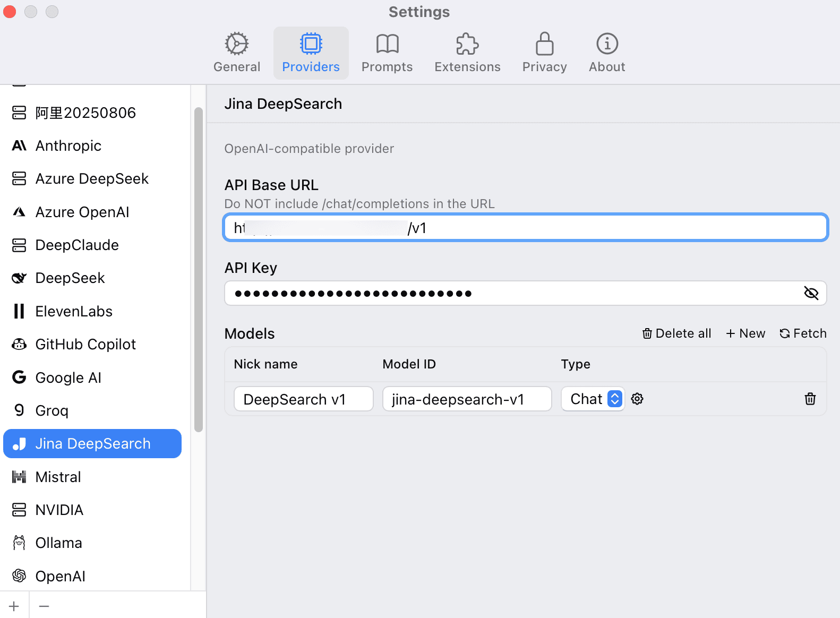840x618 pixels.
Task: Fetch models from the provider
Action: 803,333
